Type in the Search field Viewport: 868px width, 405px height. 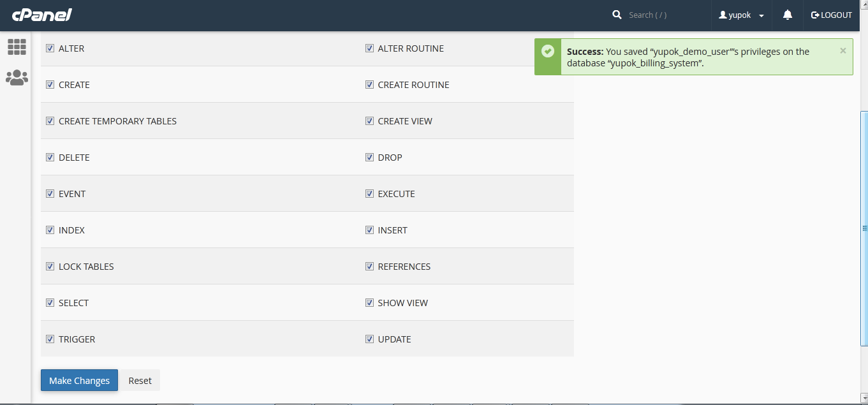click(x=663, y=15)
